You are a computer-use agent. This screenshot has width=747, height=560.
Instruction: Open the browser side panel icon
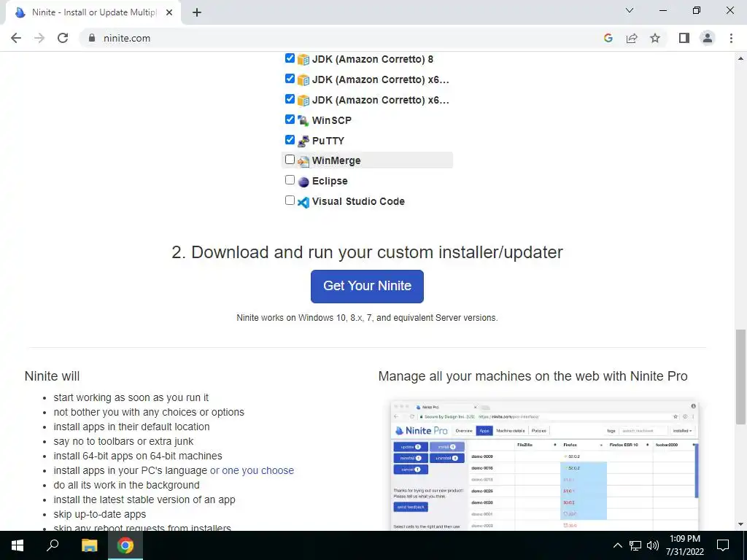tap(684, 38)
